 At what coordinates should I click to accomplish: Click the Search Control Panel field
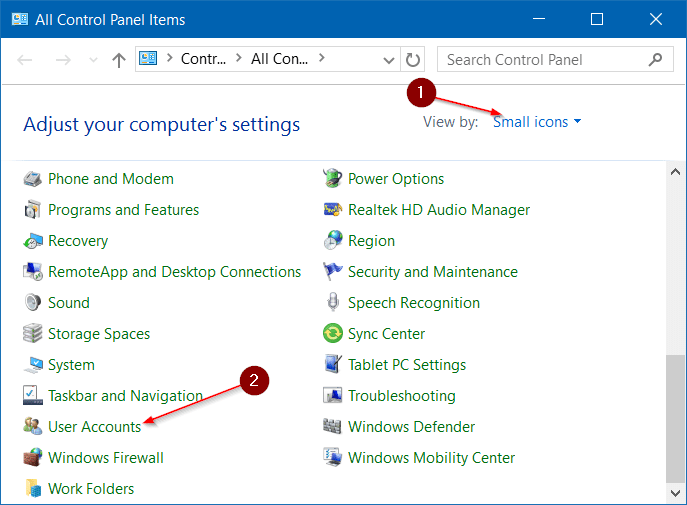pyautogui.click(x=555, y=59)
